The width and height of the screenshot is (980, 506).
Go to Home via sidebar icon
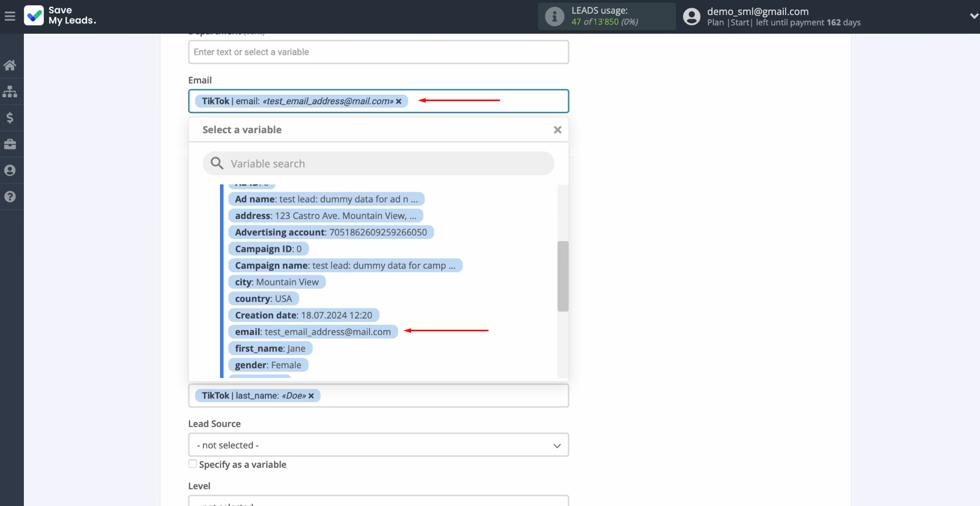tap(10, 65)
